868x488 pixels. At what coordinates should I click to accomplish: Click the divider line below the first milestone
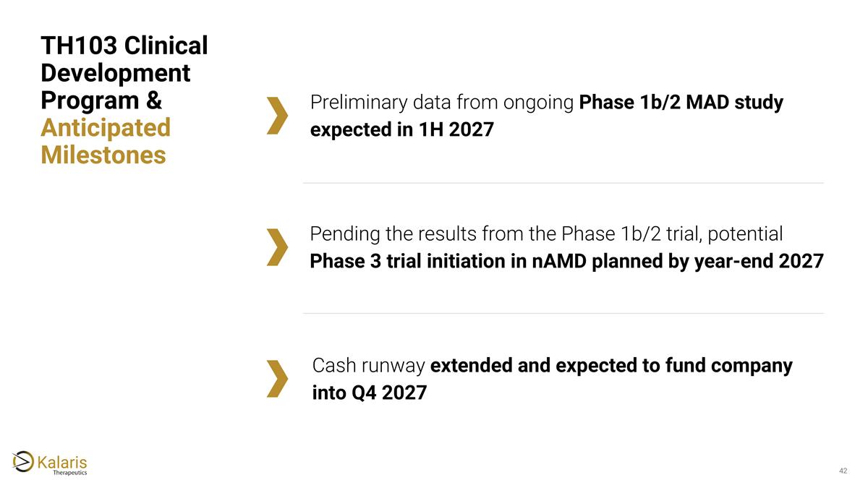pos(563,183)
